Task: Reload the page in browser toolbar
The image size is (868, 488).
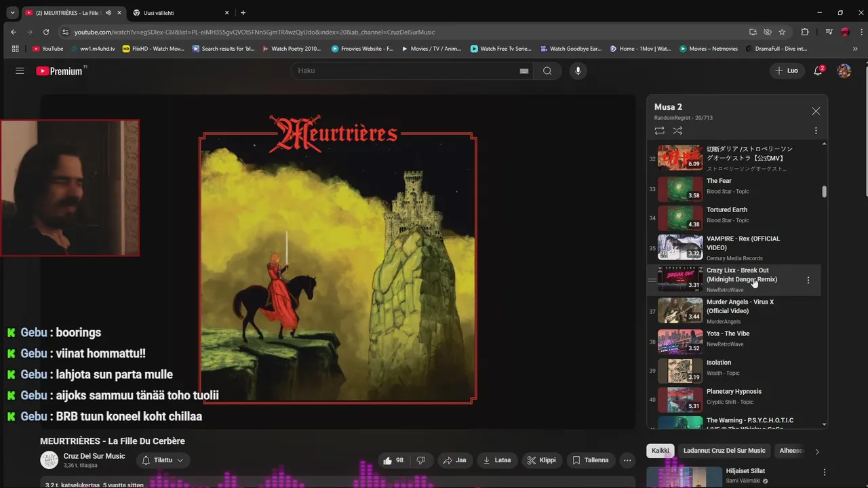Action: (x=46, y=32)
